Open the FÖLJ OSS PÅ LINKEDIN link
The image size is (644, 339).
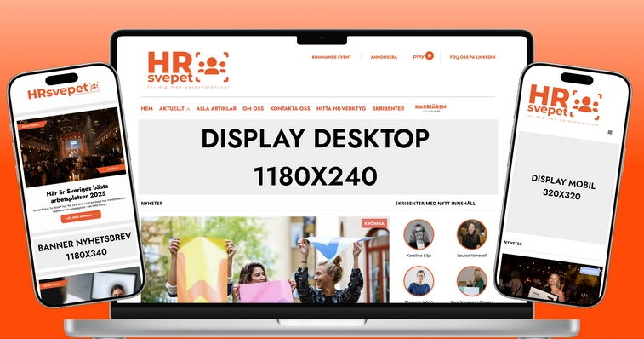[x=472, y=57]
